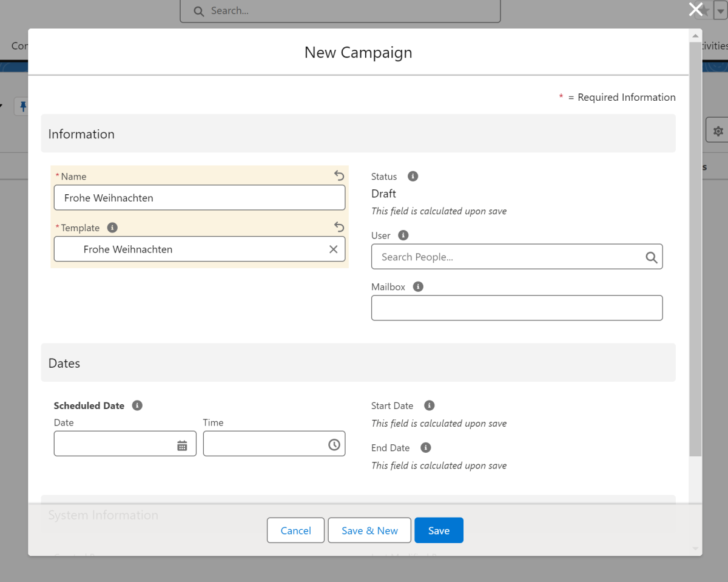Image resolution: width=728 pixels, height=582 pixels.
Task: Click the Scheduled Date info icon
Action: pos(137,405)
